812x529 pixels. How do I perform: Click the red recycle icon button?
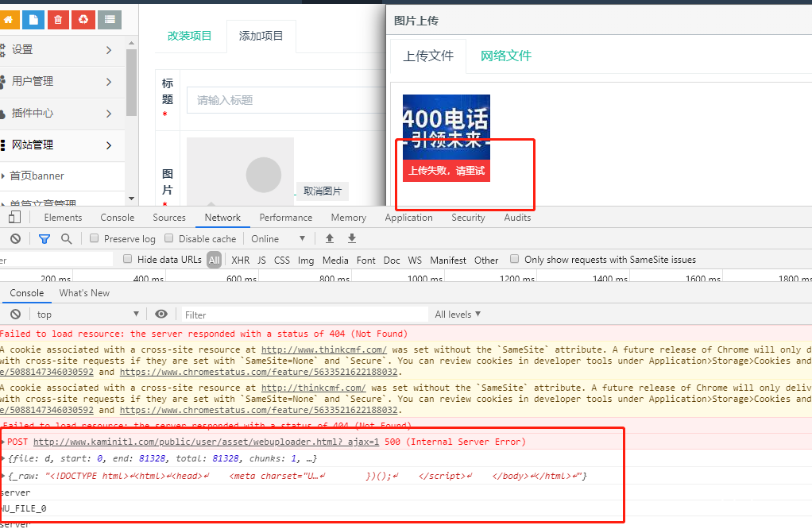tap(83, 20)
